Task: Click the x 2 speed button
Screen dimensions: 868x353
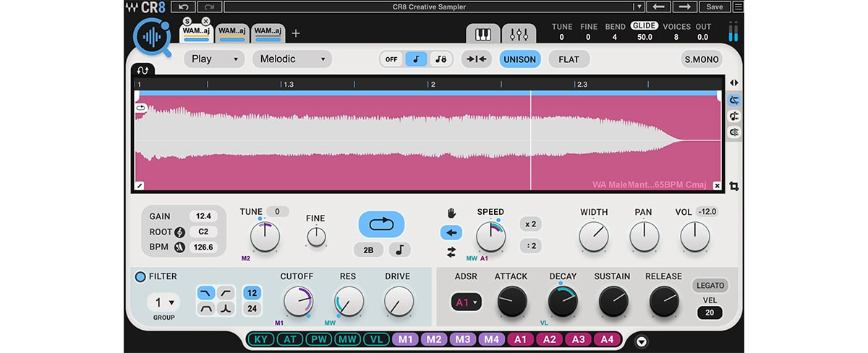Action: coord(530,224)
